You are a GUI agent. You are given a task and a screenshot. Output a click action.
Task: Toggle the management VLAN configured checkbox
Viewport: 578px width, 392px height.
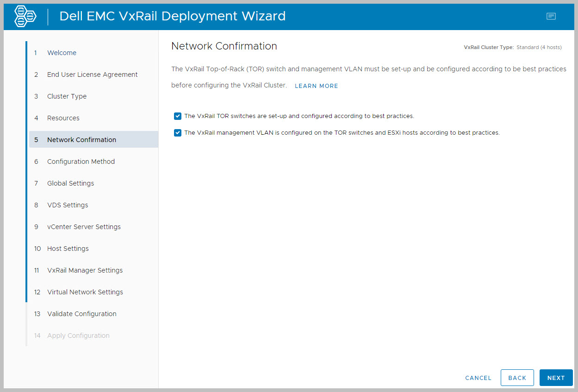[x=178, y=133]
